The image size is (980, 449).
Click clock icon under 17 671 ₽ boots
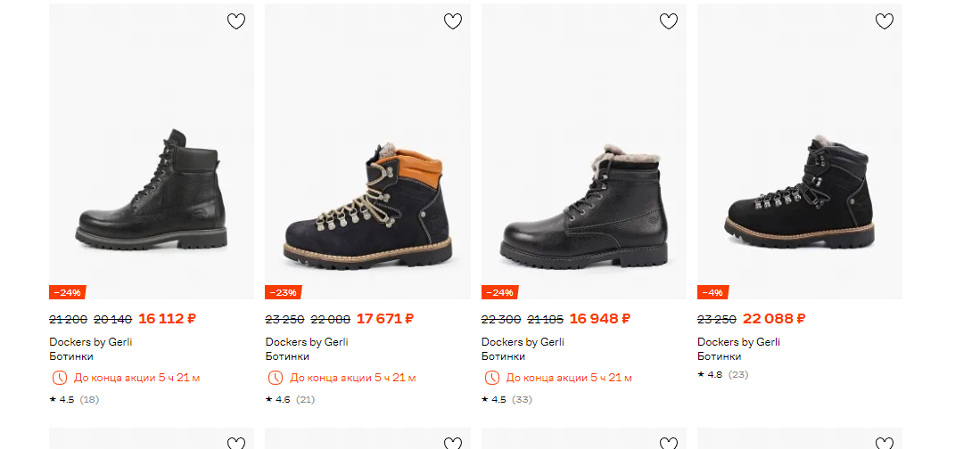(275, 378)
